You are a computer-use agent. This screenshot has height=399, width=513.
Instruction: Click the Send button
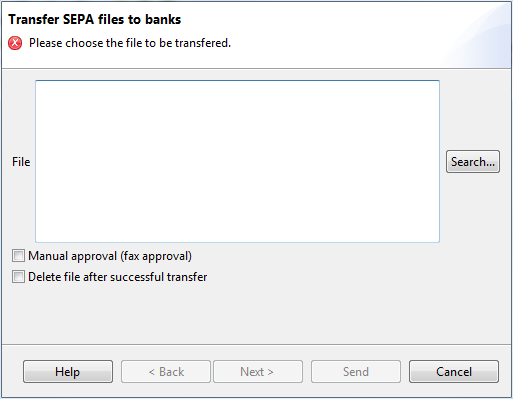pyautogui.click(x=356, y=371)
